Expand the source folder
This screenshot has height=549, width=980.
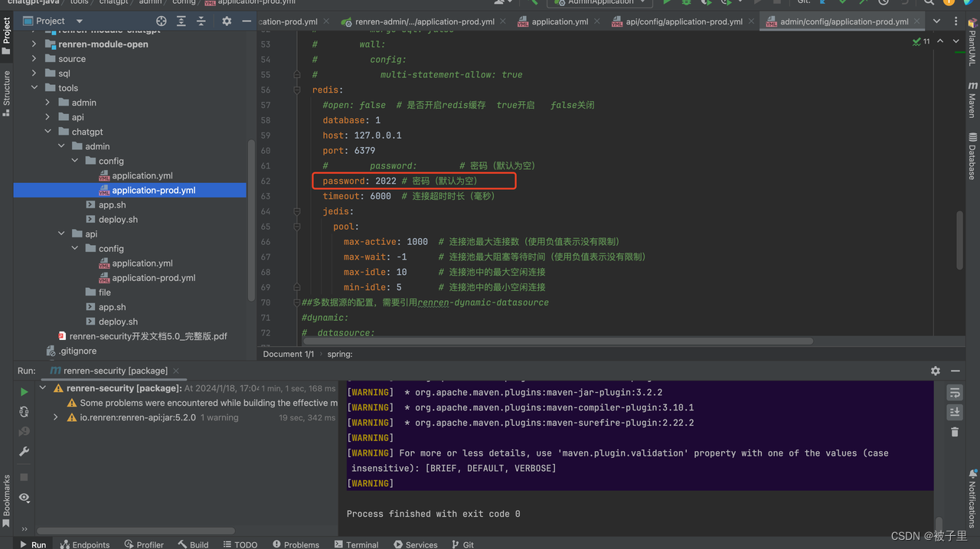click(34, 59)
